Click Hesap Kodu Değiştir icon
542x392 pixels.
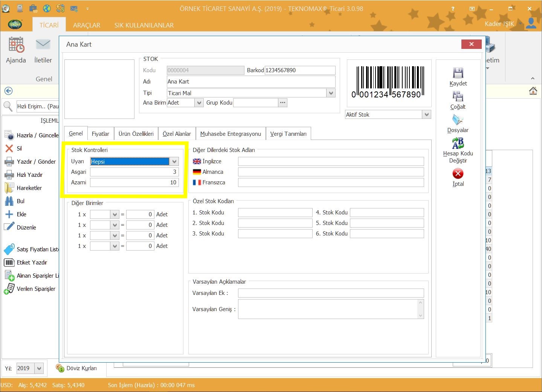click(x=458, y=143)
